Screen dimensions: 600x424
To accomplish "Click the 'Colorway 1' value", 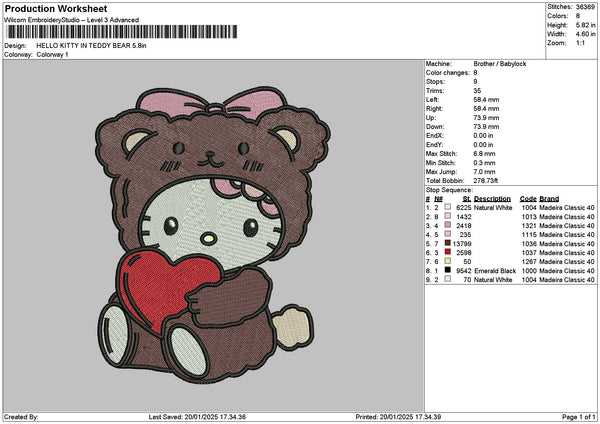I will pyautogui.click(x=52, y=55).
